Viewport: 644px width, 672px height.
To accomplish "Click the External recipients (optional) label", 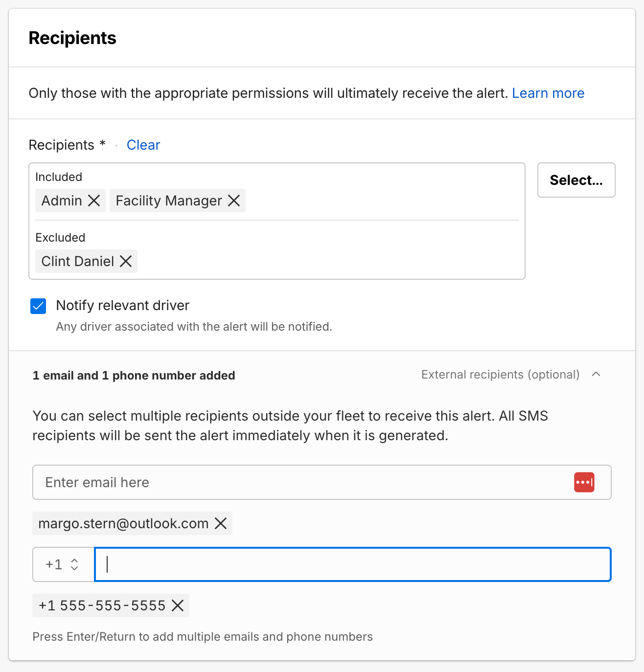I will [x=500, y=375].
